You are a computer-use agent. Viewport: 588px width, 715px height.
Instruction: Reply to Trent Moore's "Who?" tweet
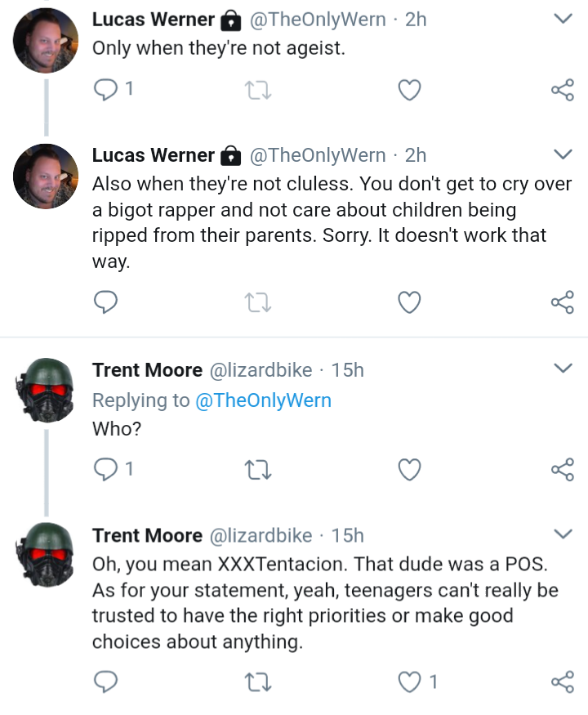click(x=105, y=469)
